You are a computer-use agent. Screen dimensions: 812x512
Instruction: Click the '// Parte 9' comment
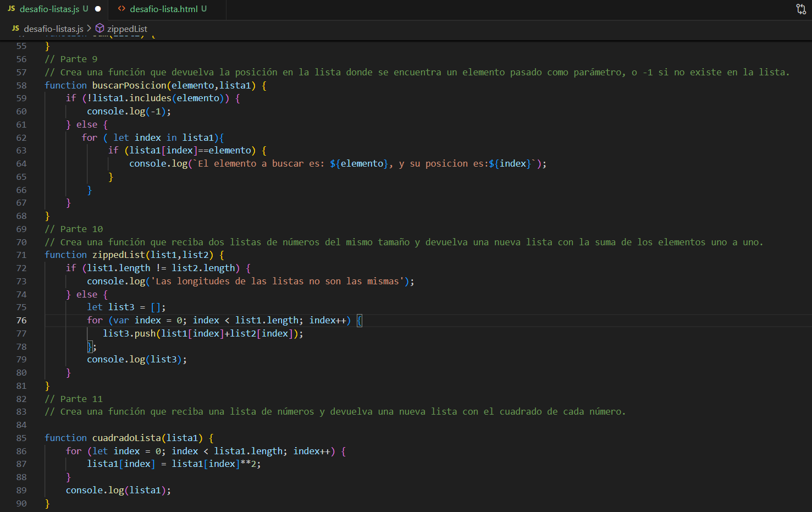tap(71, 59)
